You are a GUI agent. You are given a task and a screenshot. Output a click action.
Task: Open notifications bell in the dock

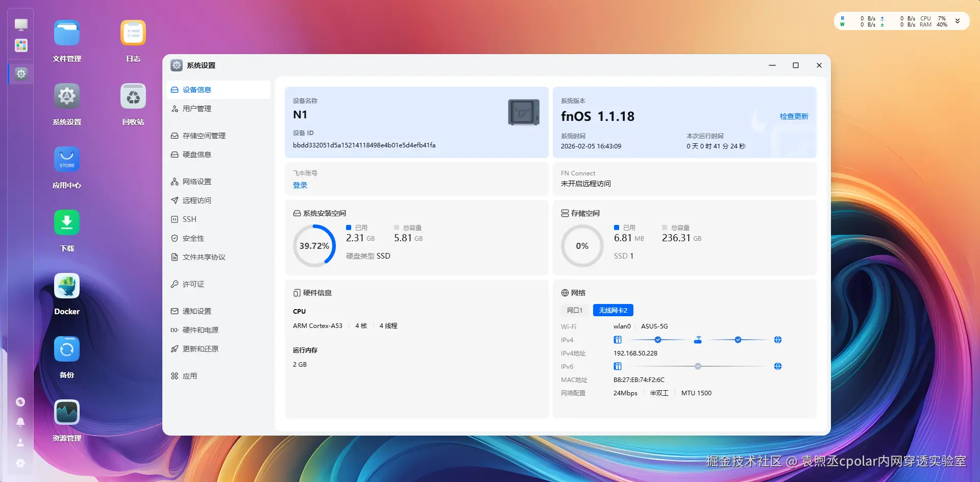(20, 422)
